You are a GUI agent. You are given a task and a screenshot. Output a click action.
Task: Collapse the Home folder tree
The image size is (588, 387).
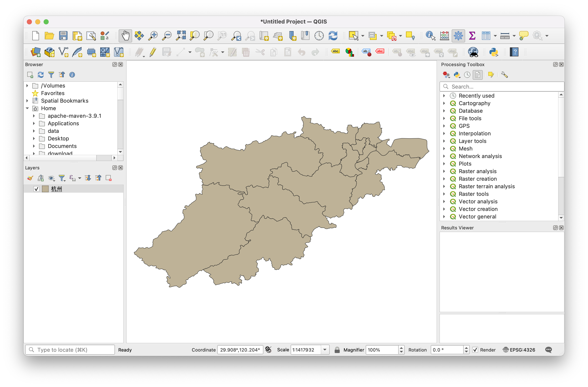point(27,108)
